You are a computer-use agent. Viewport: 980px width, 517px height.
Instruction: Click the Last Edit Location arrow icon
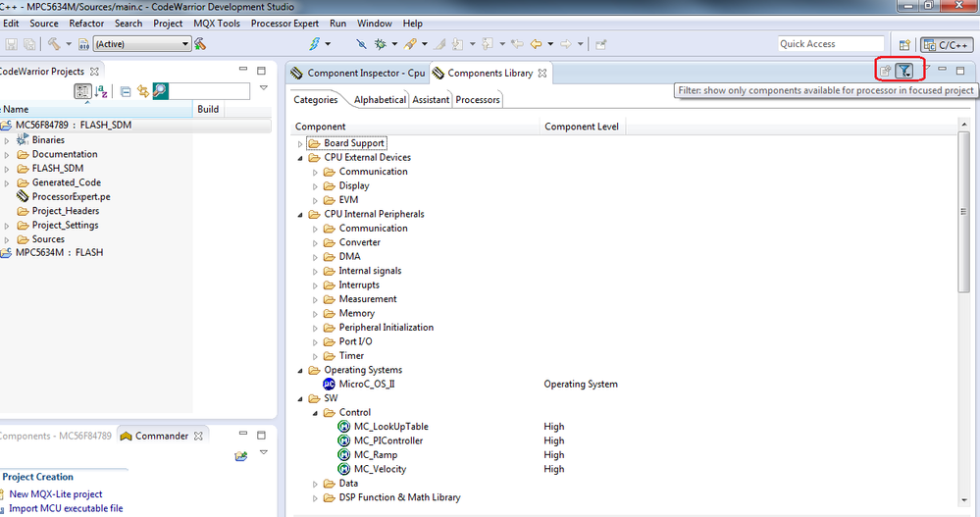coord(517,44)
